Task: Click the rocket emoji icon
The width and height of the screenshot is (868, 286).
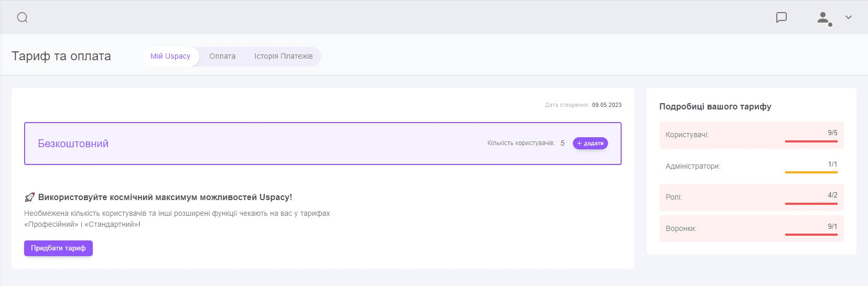Action: pyautogui.click(x=29, y=197)
